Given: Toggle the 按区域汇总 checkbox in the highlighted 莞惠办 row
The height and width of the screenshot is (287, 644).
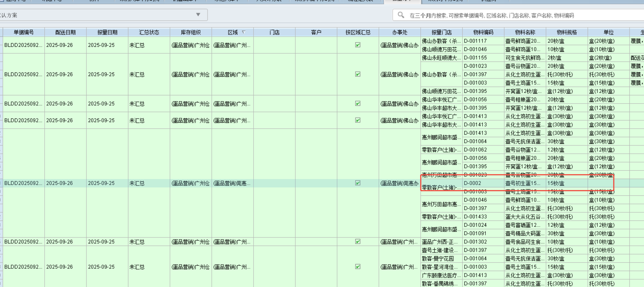Looking at the screenshot, I should click(358, 183).
